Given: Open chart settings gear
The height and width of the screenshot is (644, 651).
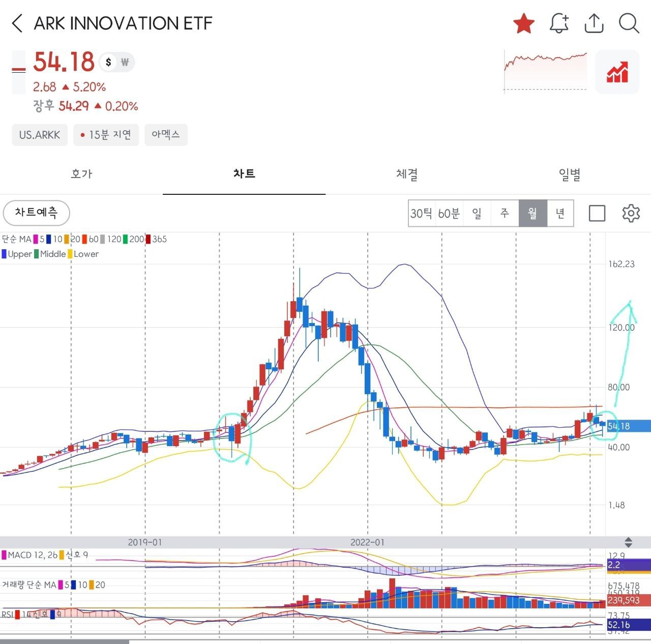Looking at the screenshot, I should coord(631,213).
